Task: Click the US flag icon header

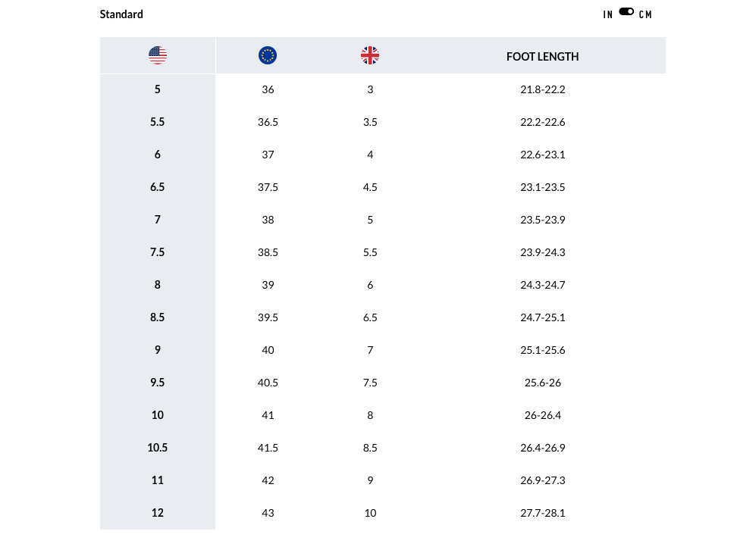Action: (158, 55)
